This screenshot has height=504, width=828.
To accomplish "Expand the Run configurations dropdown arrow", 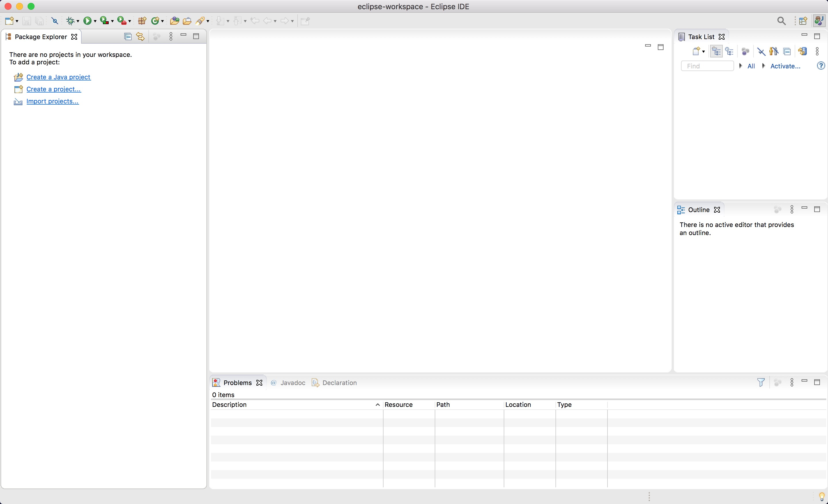I will [x=95, y=22].
